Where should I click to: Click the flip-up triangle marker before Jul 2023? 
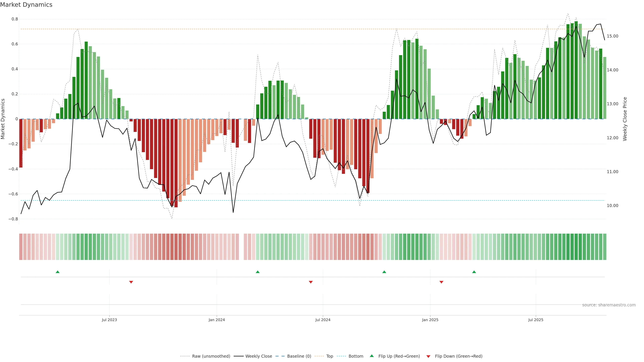pos(58,272)
